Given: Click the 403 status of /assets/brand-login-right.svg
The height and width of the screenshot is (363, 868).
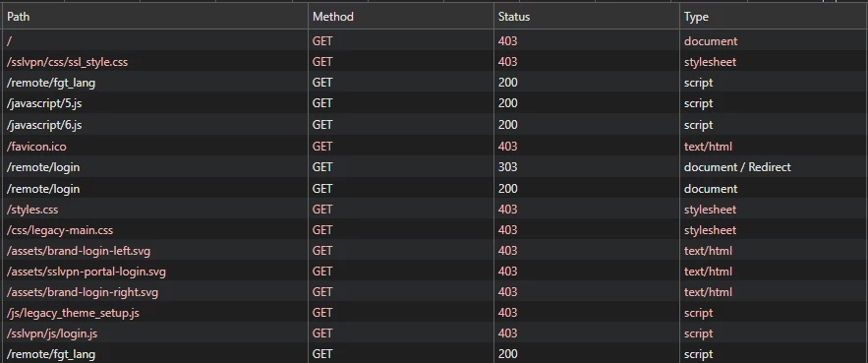Looking at the screenshot, I should [x=507, y=292].
